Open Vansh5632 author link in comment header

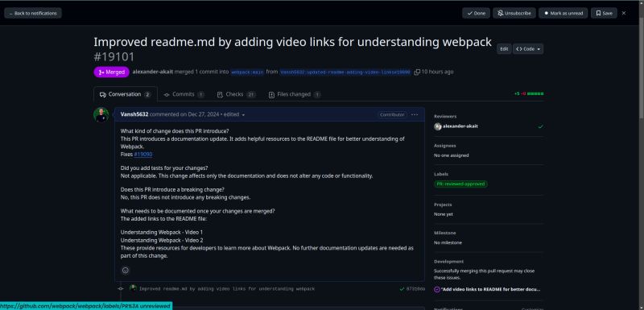click(134, 114)
